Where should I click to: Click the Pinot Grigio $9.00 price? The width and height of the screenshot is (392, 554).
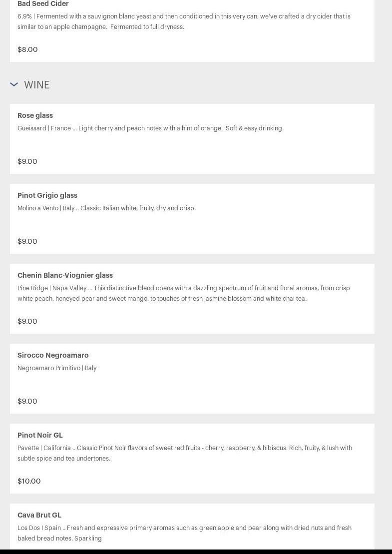tap(27, 241)
